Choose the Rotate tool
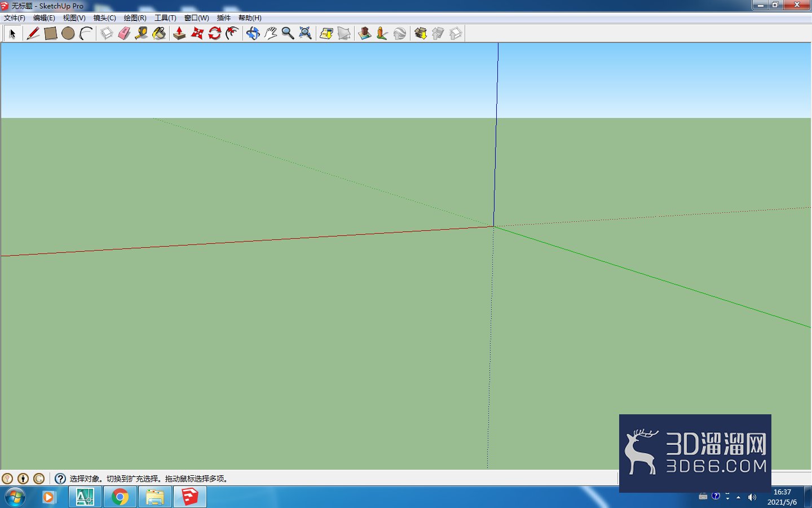The height and width of the screenshot is (508, 812). [214, 33]
